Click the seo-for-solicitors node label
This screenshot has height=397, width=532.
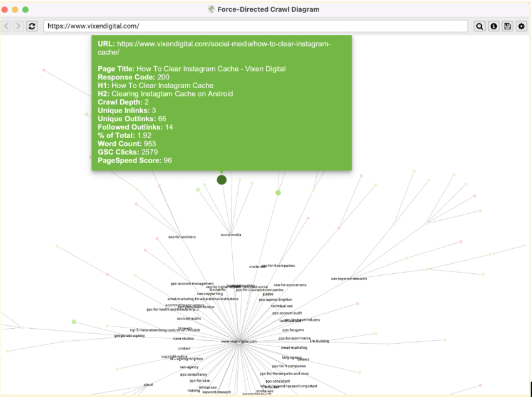182,237
